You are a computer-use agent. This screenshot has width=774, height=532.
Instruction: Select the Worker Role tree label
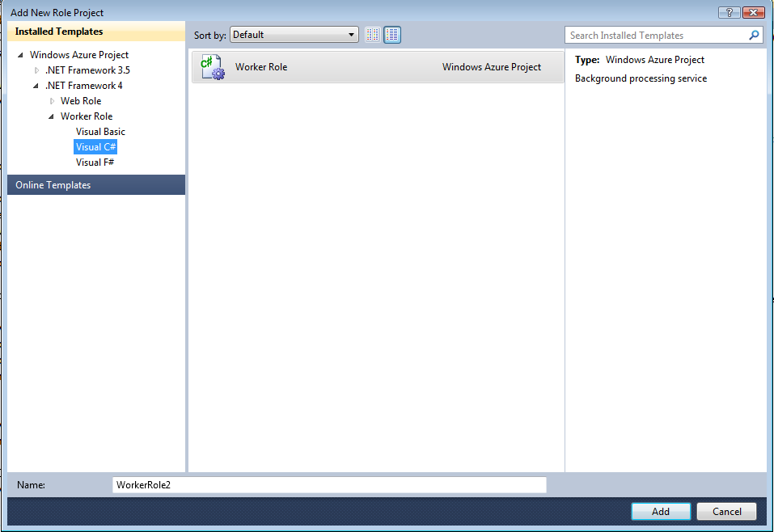coord(87,116)
